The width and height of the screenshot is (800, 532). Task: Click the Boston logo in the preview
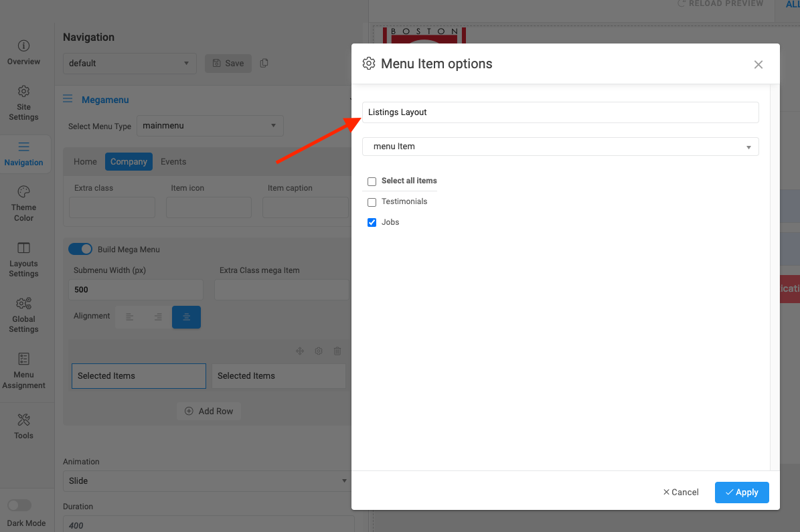point(424,35)
